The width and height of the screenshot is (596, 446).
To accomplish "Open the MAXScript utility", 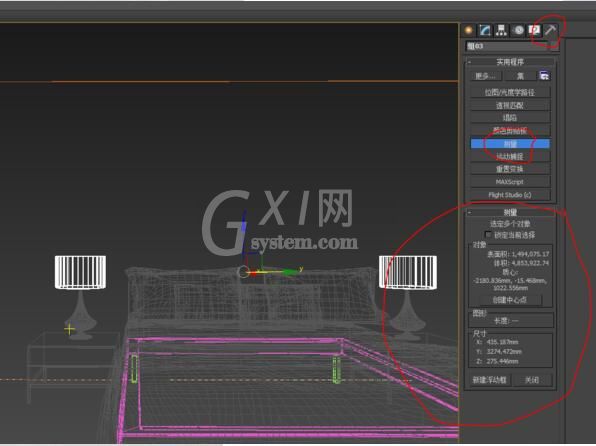I will click(510, 182).
